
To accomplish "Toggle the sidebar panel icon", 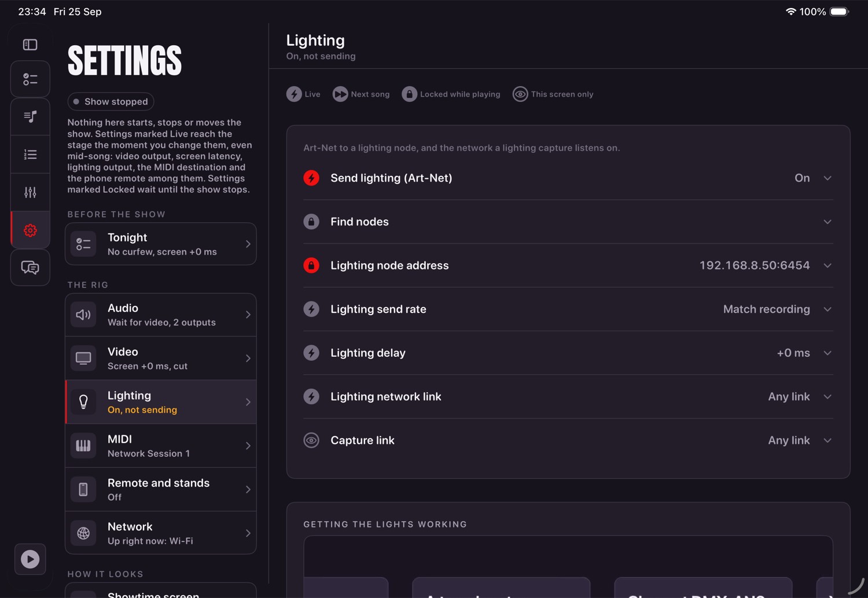I will click(x=30, y=45).
